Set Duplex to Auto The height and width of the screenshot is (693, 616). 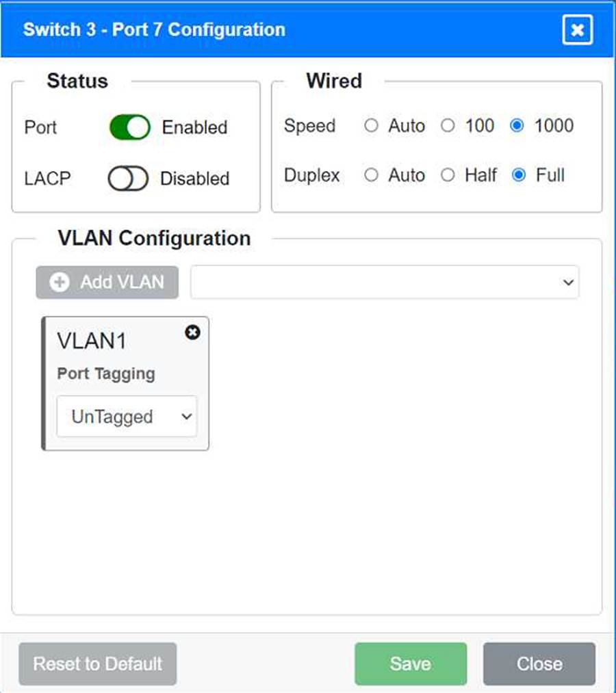(x=371, y=175)
